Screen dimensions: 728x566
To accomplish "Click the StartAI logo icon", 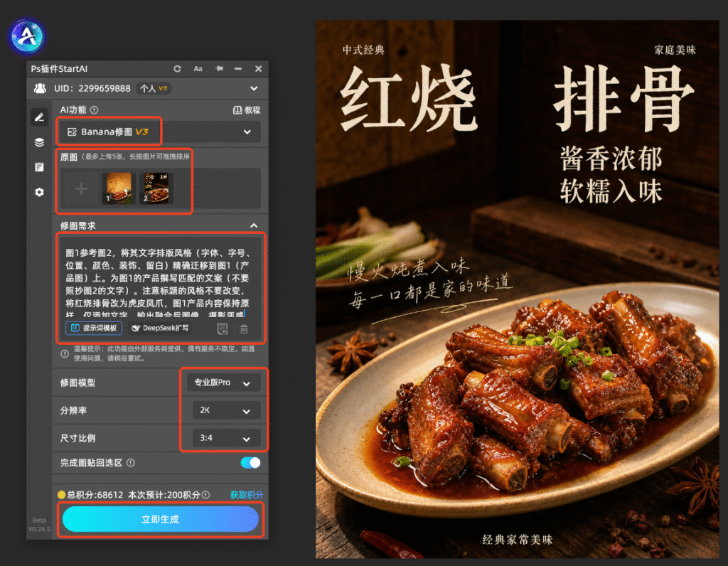I will click(x=28, y=36).
